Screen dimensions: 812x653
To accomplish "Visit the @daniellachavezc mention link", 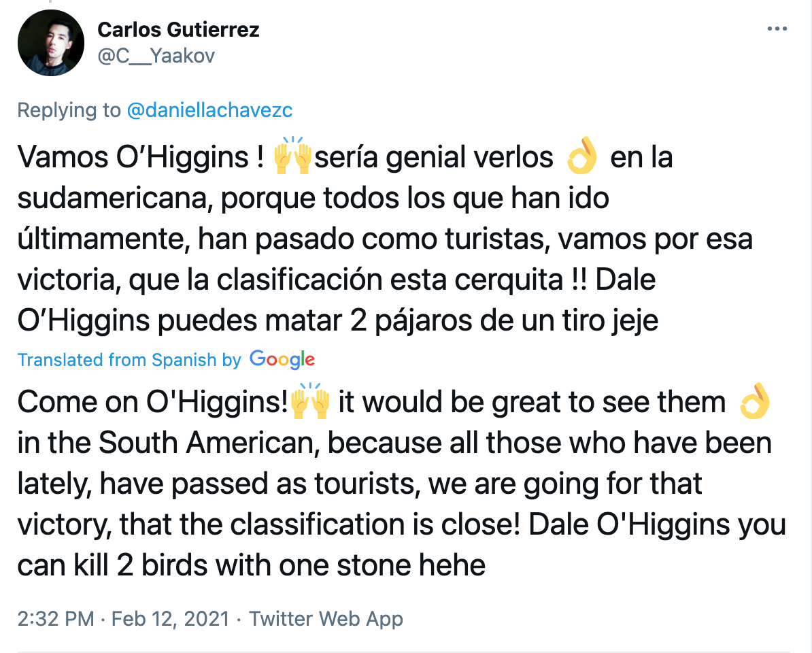I will click(x=209, y=110).
